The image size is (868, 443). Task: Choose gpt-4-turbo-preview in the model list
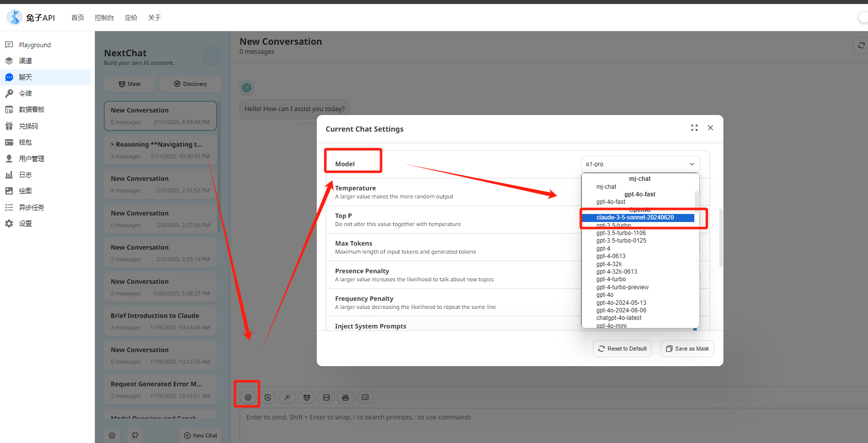click(x=622, y=287)
